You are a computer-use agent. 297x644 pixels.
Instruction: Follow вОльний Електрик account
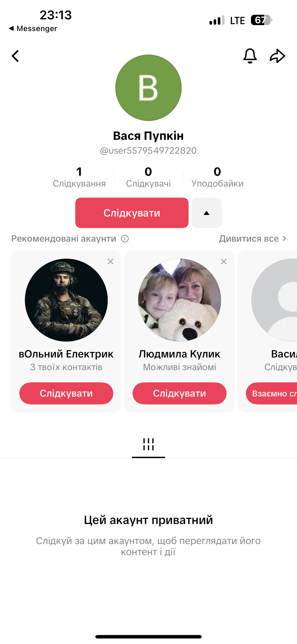pyautogui.click(x=66, y=393)
